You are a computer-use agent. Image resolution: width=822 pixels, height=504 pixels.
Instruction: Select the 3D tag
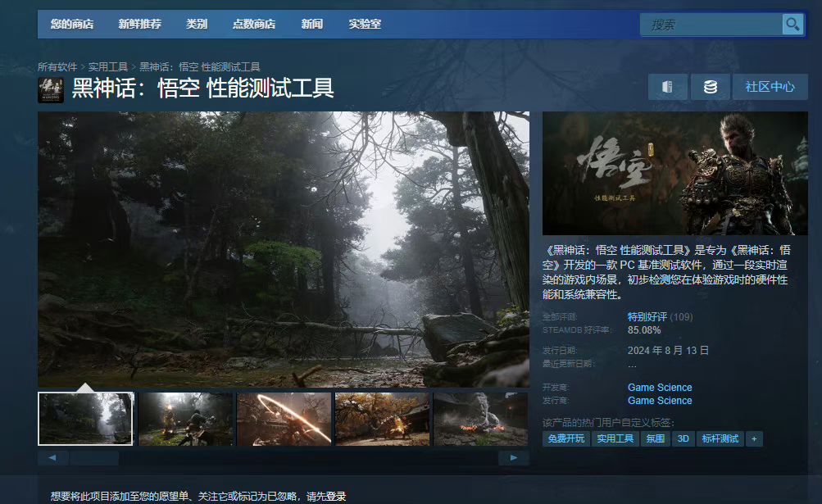683,438
